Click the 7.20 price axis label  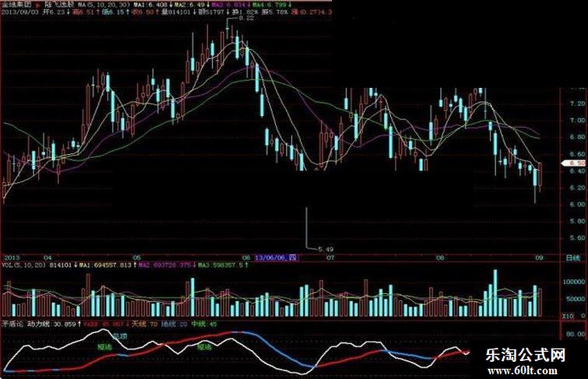577,103
